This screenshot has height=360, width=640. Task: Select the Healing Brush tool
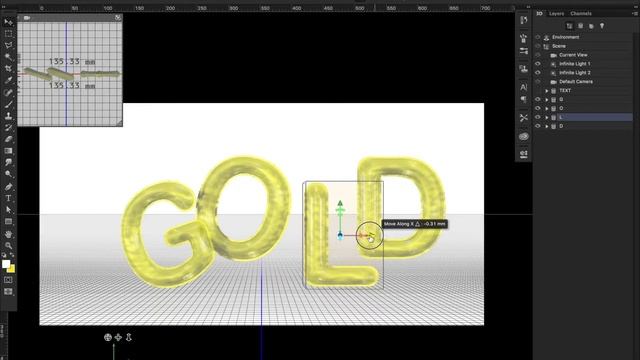pyautogui.click(x=8, y=93)
